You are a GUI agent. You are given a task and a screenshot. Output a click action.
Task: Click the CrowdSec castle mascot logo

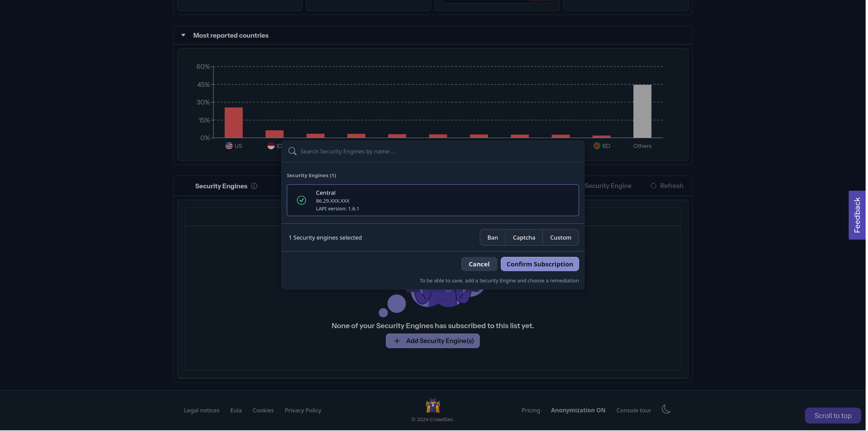point(432,405)
